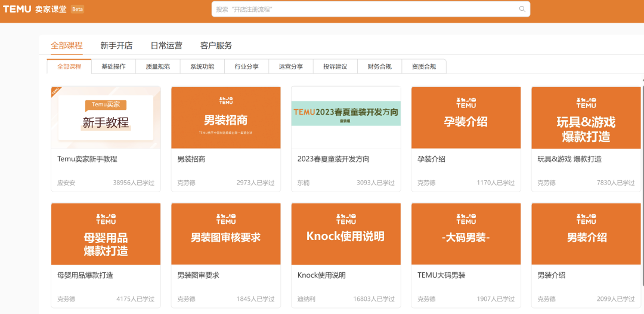Viewport: 644px width, 314px height.
Task: Click the 1170人已学过 count
Action: [x=496, y=183]
